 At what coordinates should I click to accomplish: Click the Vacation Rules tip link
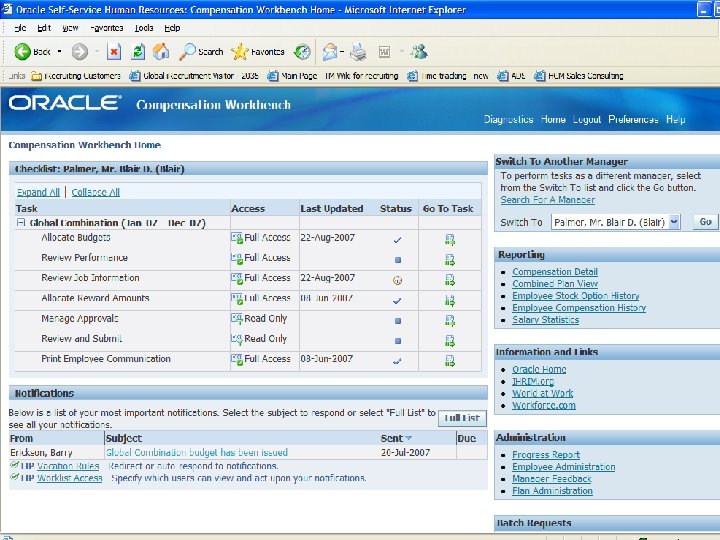[68, 466]
